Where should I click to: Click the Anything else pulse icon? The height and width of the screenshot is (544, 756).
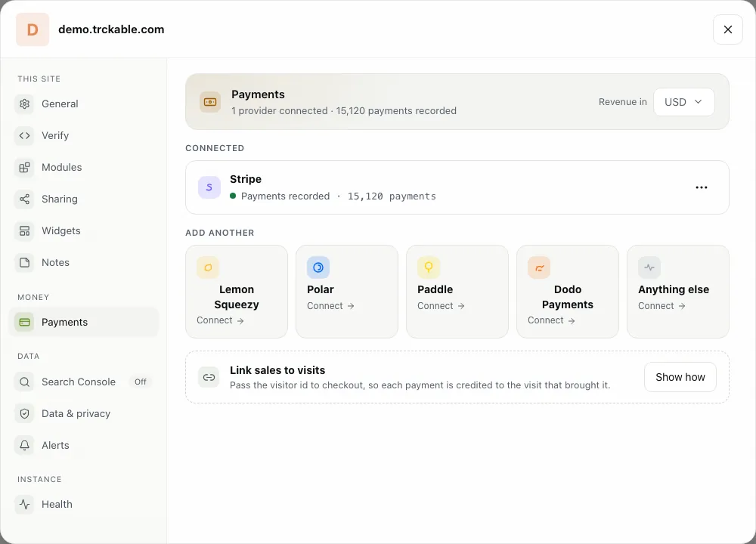pyautogui.click(x=649, y=267)
